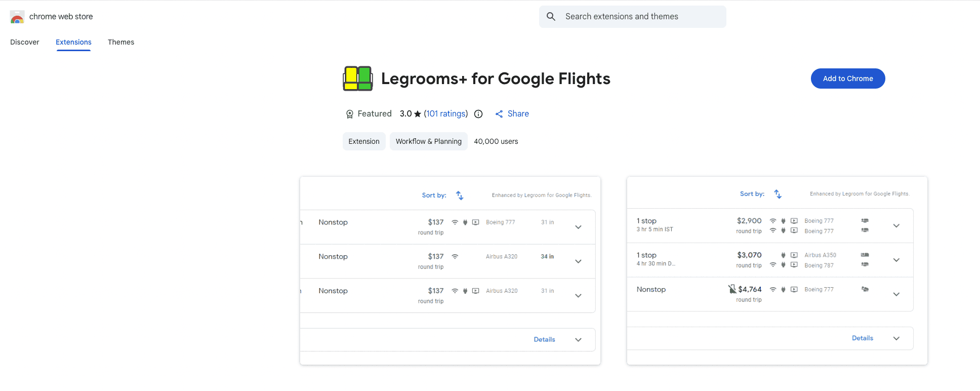
Task: Click the Featured badge icon
Action: click(349, 114)
